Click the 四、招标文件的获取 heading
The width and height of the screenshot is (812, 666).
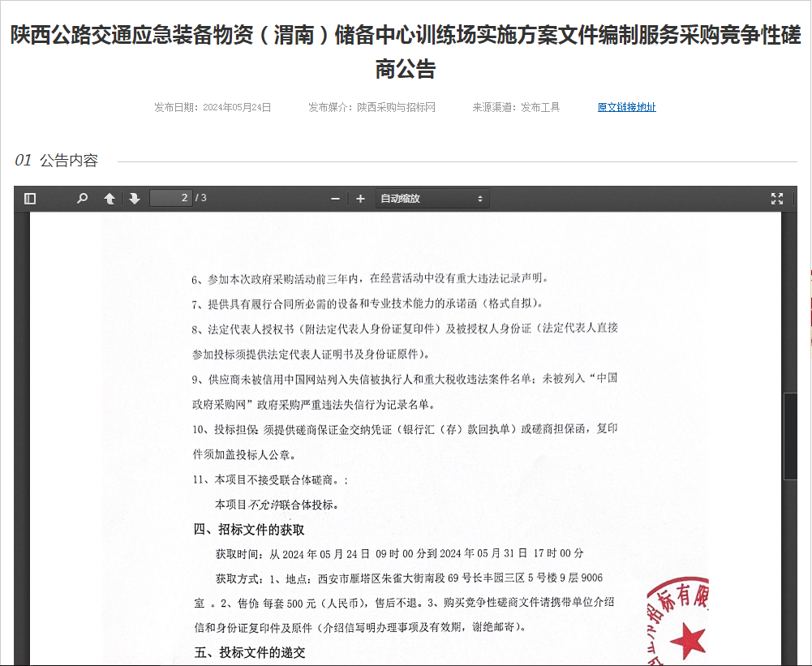coord(249,529)
